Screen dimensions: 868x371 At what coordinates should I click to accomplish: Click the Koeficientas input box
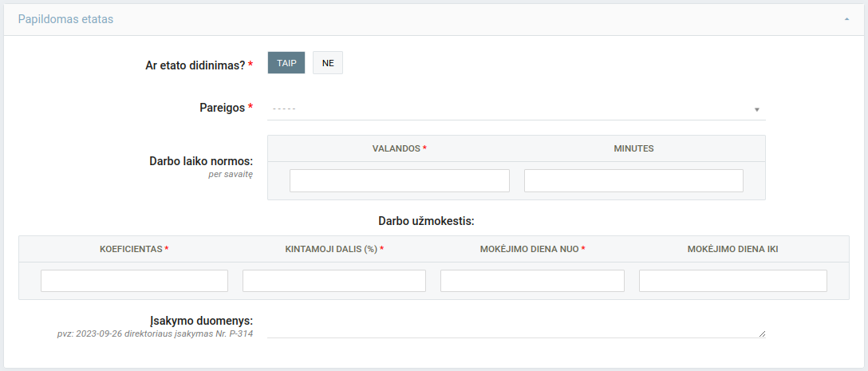tap(134, 281)
